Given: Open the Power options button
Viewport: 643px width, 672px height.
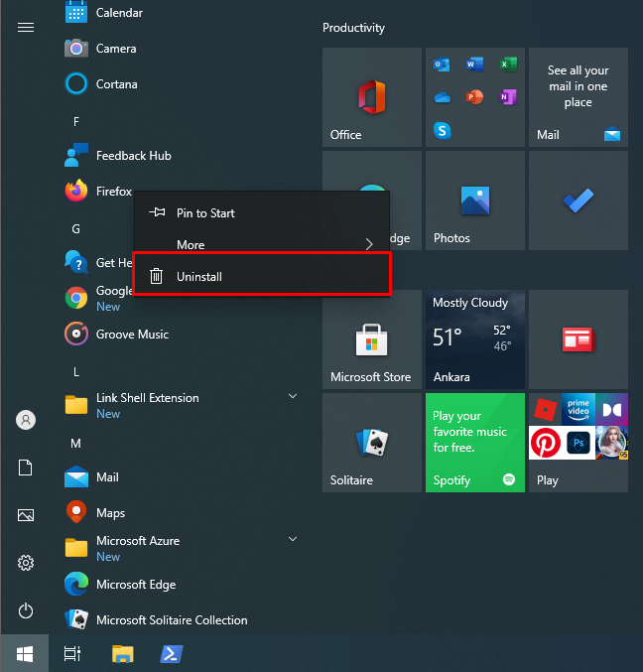Looking at the screenshot, I should point(26,610).
